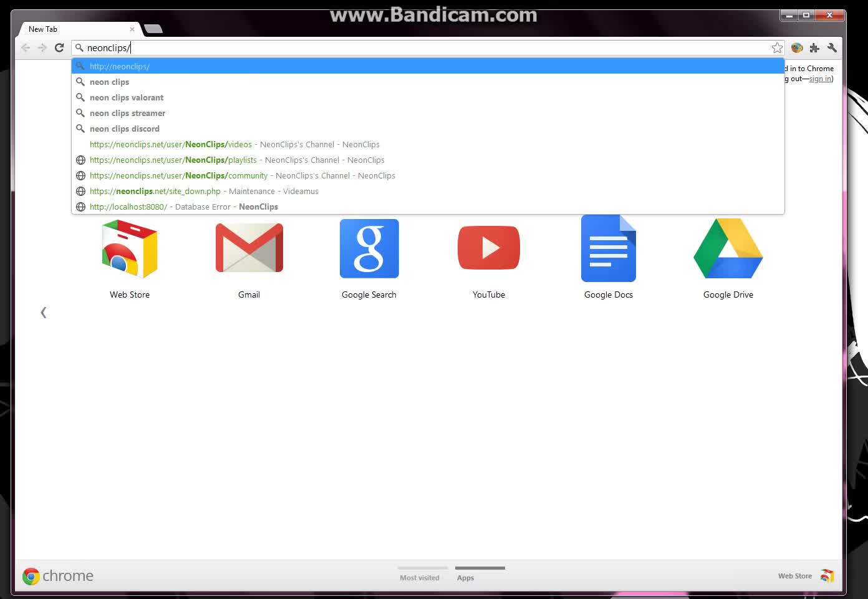Maximize the Chrome window
The image size is (868, 599).
[806, 15]
